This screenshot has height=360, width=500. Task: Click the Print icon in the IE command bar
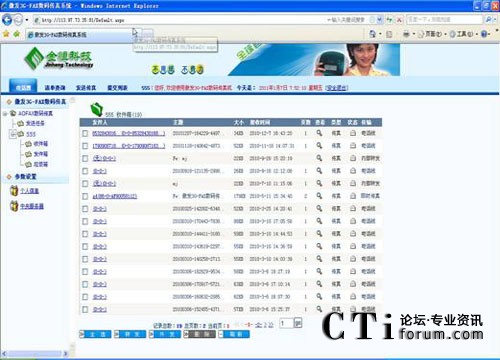(406, 34)
